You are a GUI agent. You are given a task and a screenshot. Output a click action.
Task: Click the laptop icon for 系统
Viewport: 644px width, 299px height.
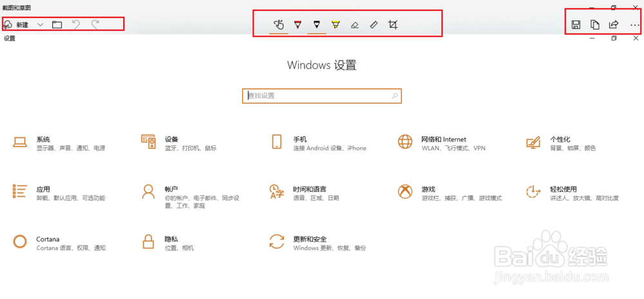coord(20,142)
